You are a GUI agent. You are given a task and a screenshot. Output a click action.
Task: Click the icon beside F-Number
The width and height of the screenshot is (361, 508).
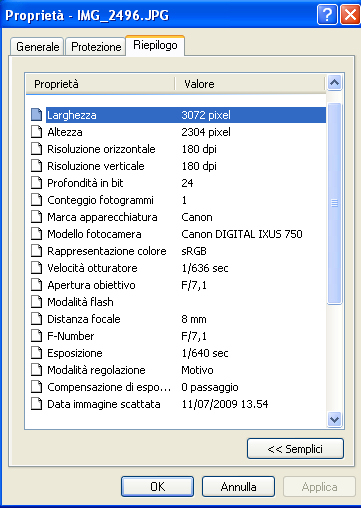point(37,336)
